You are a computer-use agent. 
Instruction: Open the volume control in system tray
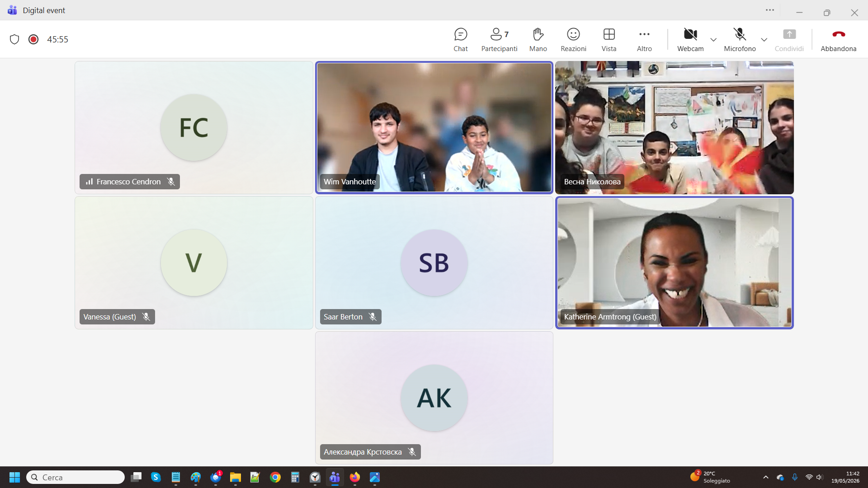820,477
